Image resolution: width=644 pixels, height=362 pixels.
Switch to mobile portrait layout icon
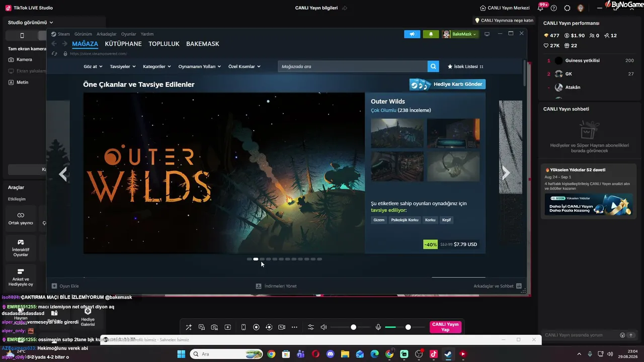pos(244,327)
